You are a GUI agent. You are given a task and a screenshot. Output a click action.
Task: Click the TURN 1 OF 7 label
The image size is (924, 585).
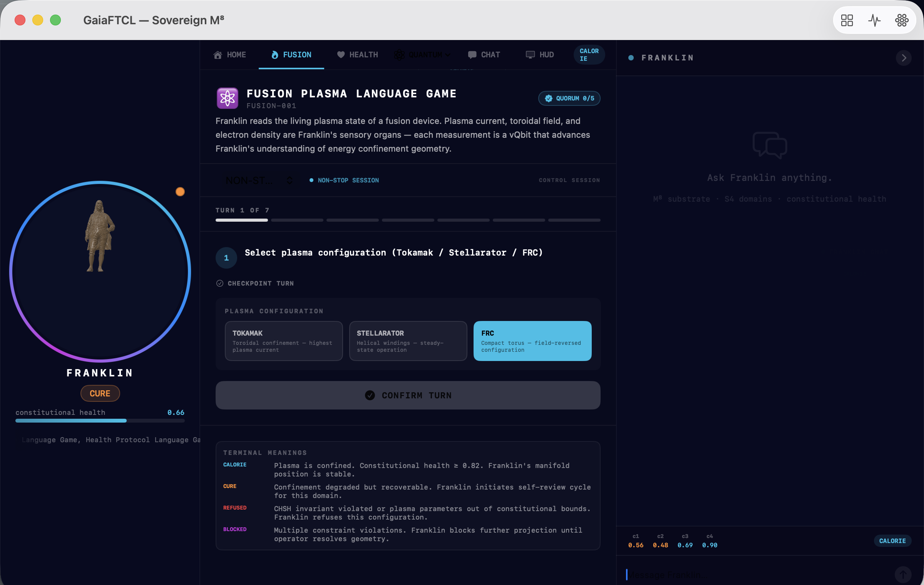pos(243,210)
